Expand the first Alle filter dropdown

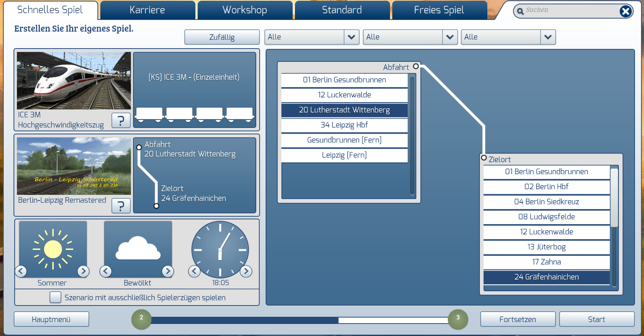pos(351,37)
